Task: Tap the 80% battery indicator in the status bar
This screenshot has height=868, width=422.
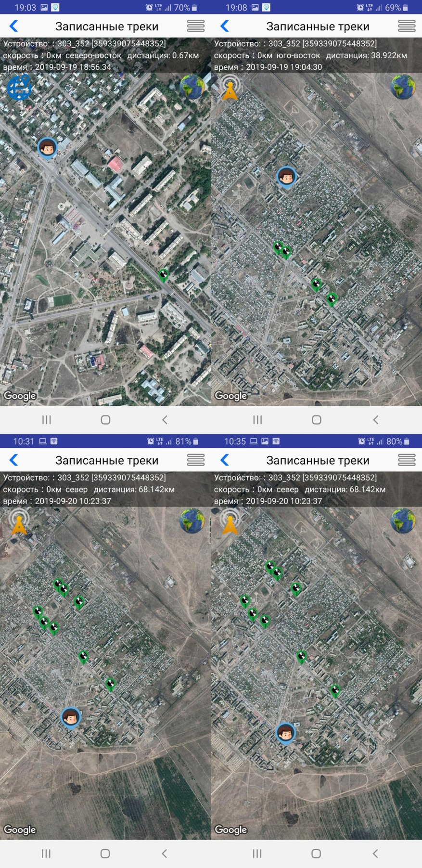Action: 397,441
